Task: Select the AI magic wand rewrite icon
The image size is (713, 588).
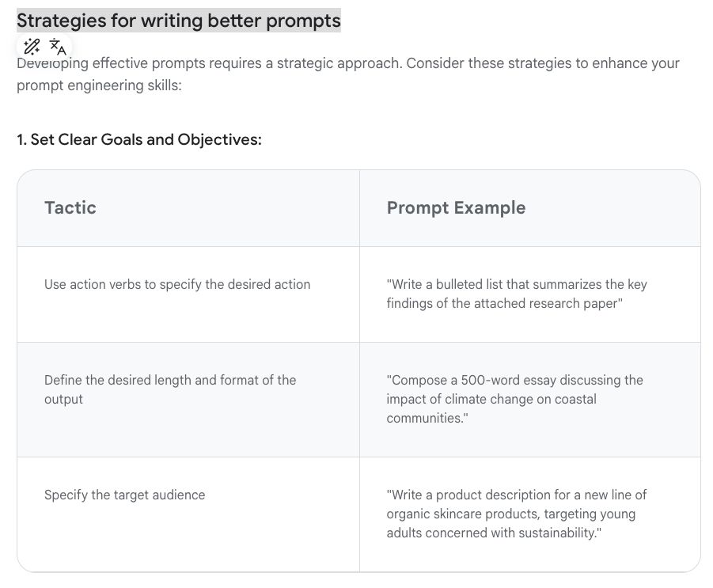Action: [32, 47]
